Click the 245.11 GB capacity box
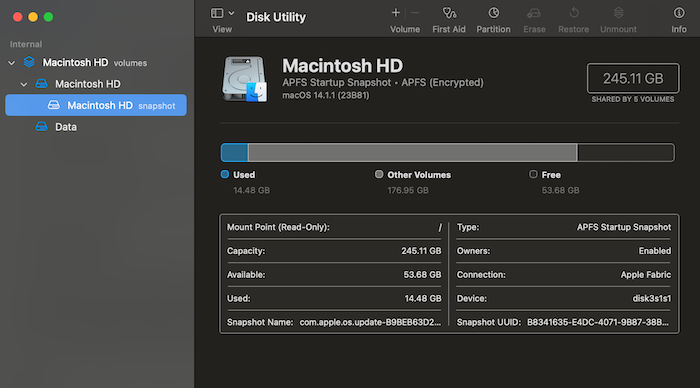This screenshot has height=388, width=700. click(633, 79)
